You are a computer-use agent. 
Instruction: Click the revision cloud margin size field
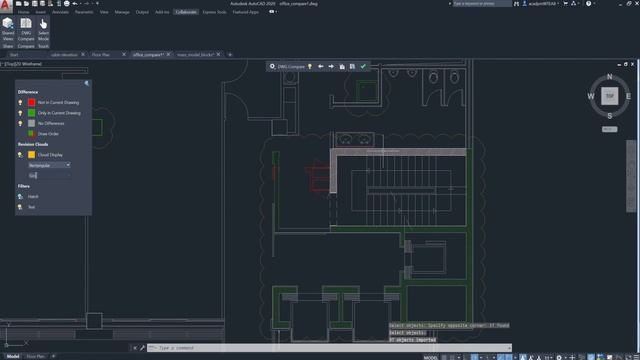click(49, 176)
